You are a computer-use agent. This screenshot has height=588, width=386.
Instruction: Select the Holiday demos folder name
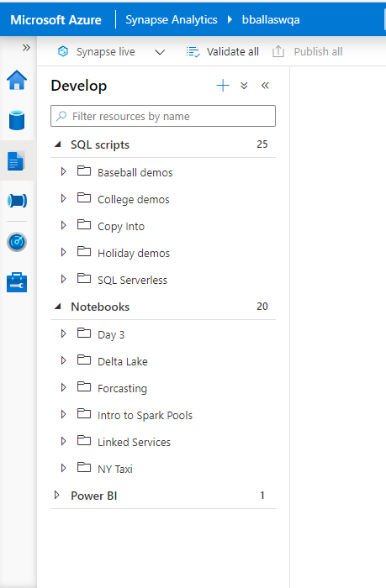[134, 254]
